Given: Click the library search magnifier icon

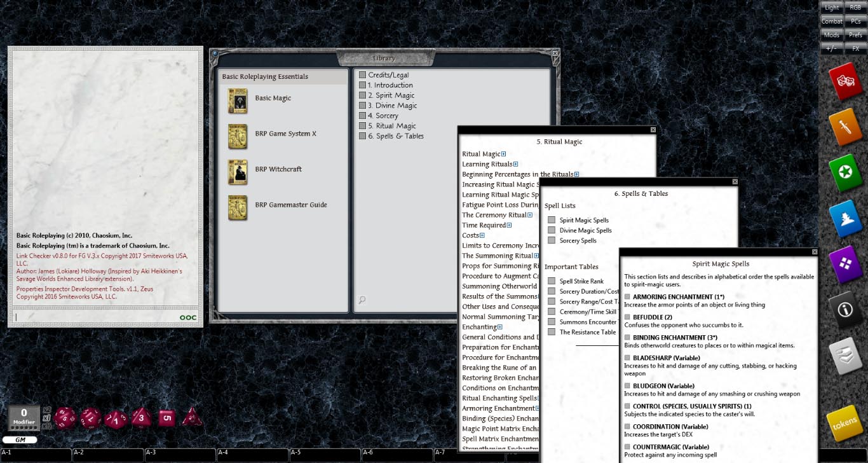Looking at the screenshot, I should (x=362, y=300).
